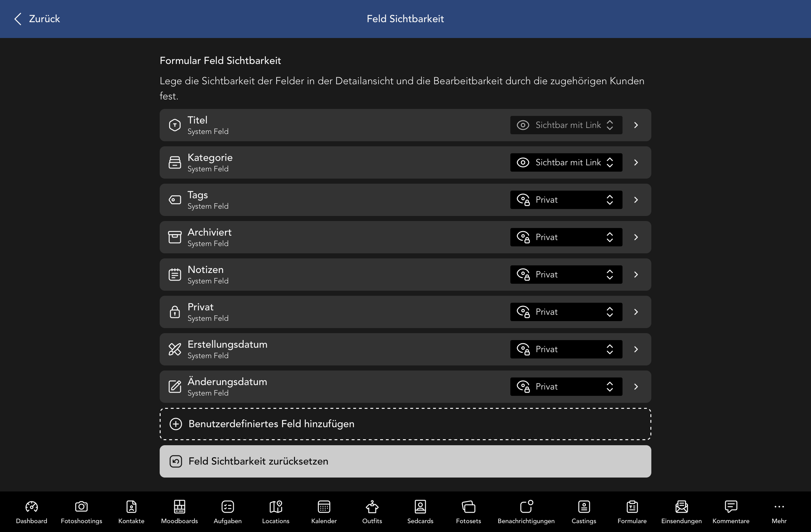Viewport: 811px width, 532px height.
Task: Click the Feld Sichtbarkeit page title
Action: [x=405, y=19]
